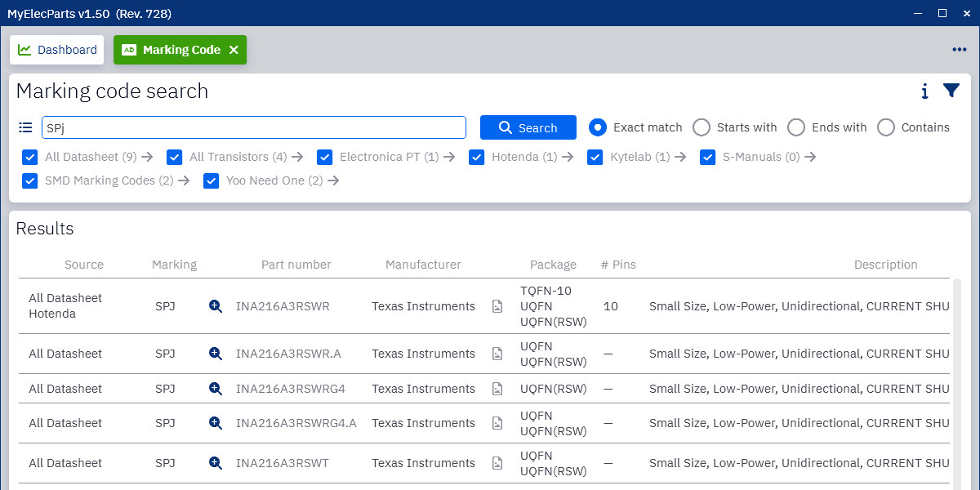The image size is (980, 490).
Task: Click the arrow beside Kytelab (1)
Action: tap(680, 157)
